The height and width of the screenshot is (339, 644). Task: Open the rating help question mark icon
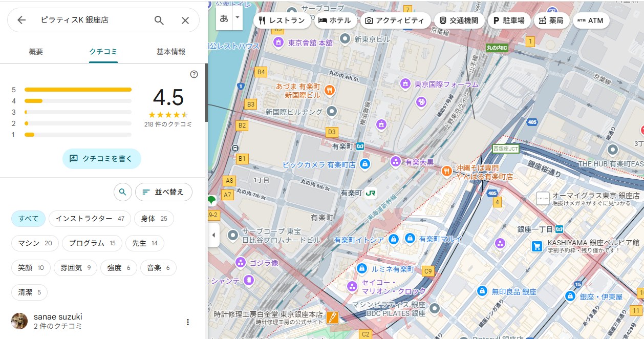194,74
